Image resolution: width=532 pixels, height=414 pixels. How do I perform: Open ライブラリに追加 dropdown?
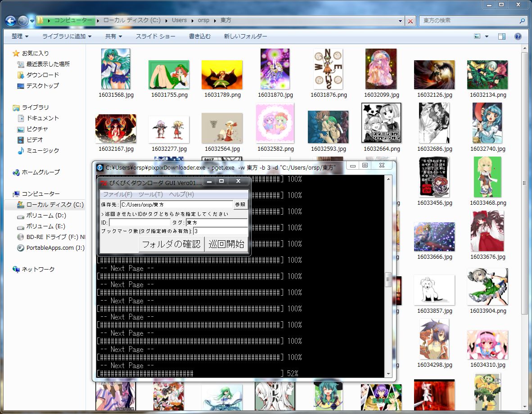click(x=67, y=36)
